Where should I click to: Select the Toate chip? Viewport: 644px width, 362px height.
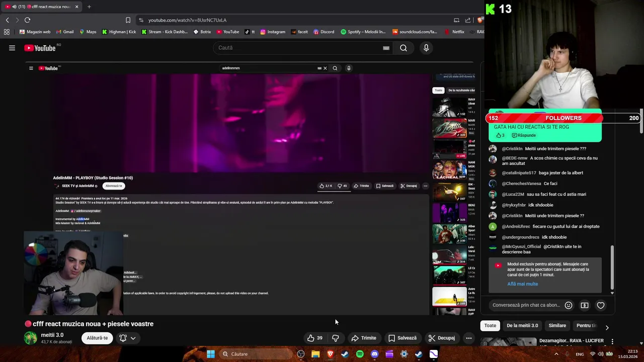click(490, 325)
